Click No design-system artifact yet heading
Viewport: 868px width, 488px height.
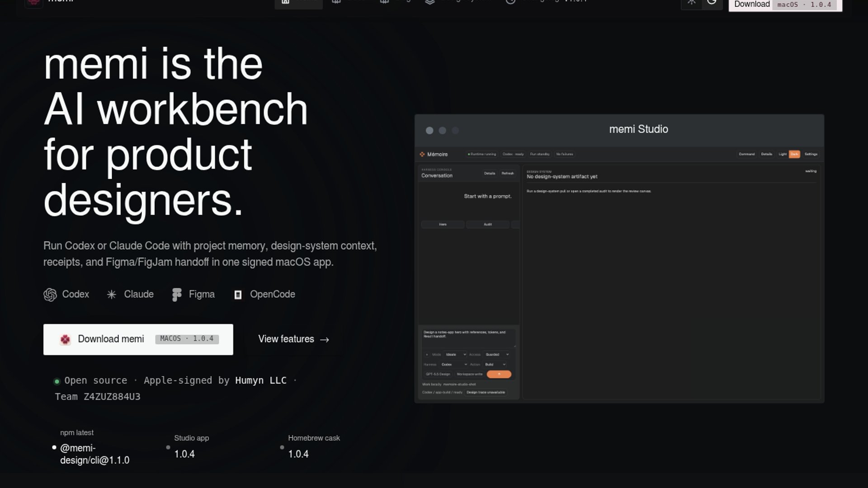point(562,177)
